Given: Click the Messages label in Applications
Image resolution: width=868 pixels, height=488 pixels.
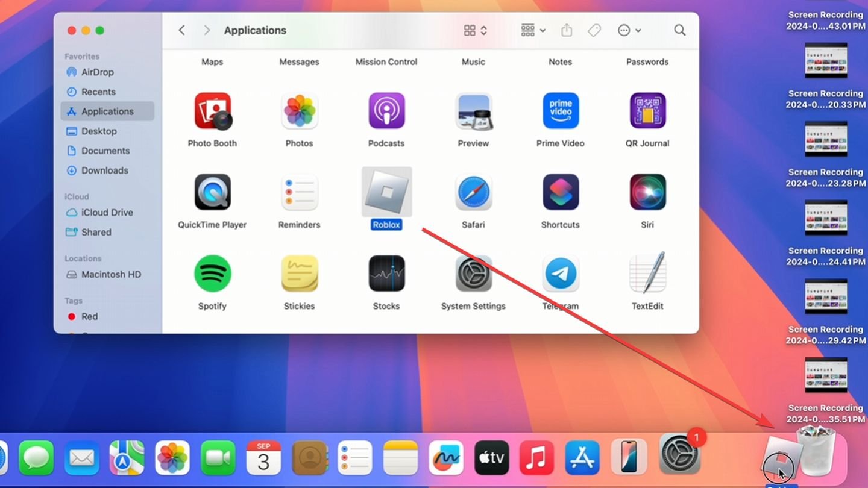Looking at the screenshot, I should coord(300,61).
